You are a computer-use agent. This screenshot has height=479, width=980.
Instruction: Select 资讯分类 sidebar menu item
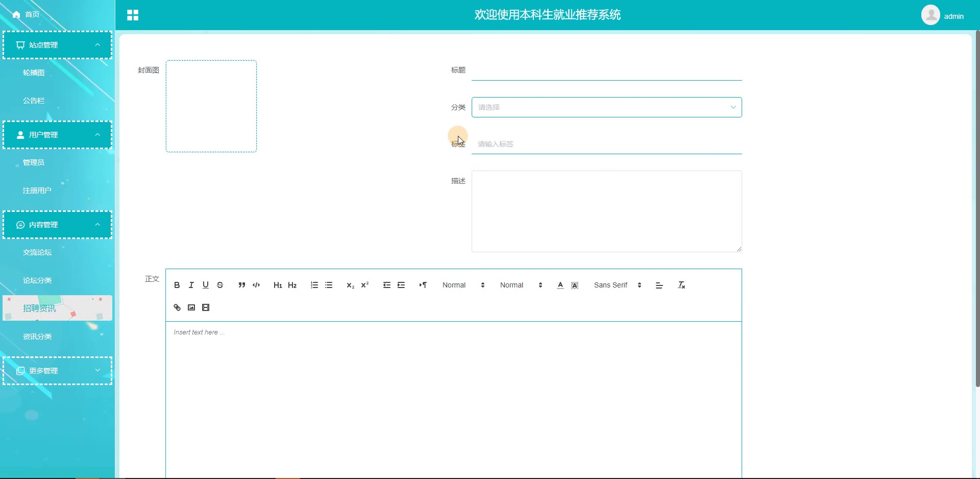37,337
